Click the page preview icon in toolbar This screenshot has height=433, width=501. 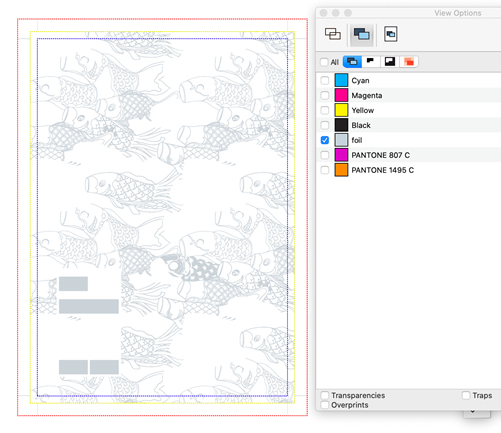[x=390, y=34]
